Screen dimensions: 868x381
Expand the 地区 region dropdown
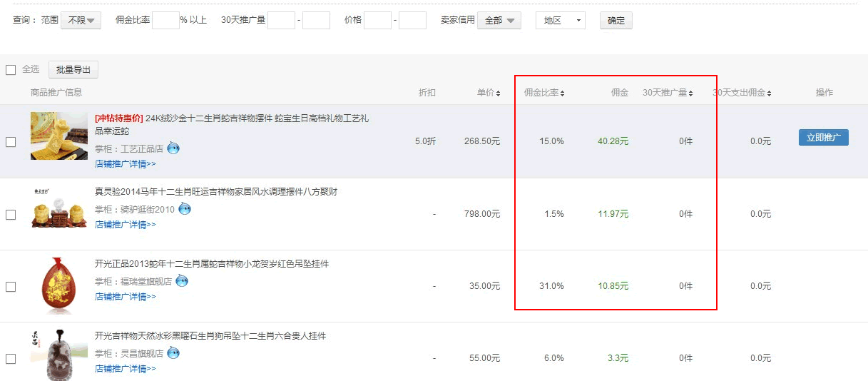pyautogui.click(x=560, y=21)
